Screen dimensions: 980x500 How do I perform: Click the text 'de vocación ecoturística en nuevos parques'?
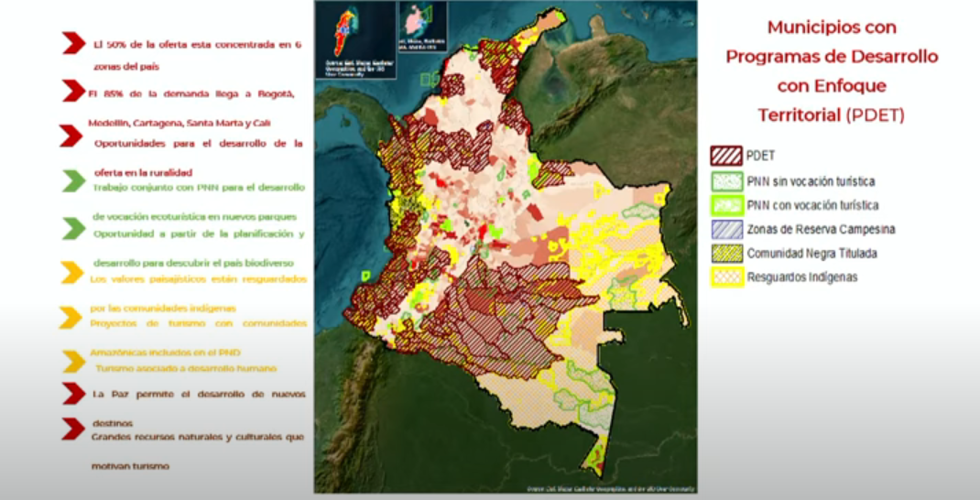pos(195,217)
